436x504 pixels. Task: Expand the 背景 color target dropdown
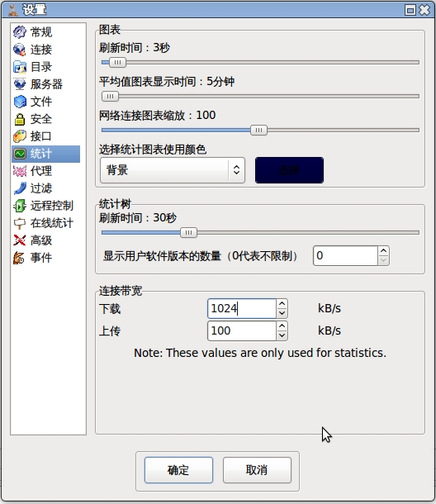coord(173,170)
